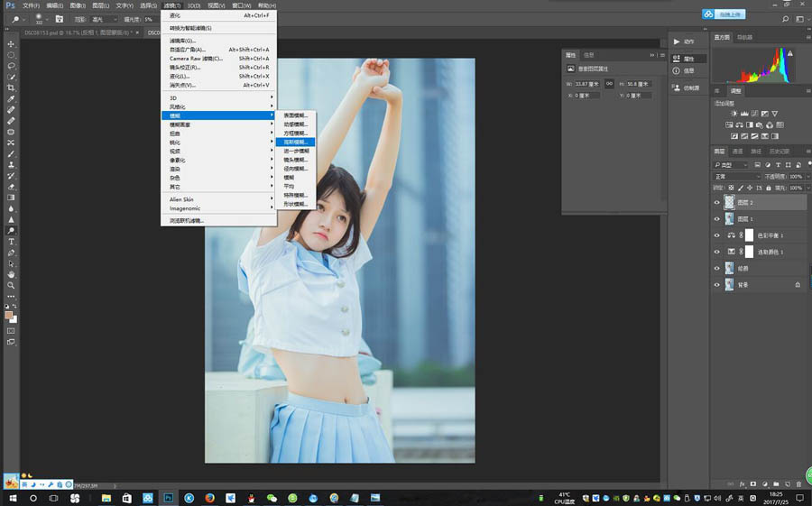Select the Move tool

tap(11, 43)
